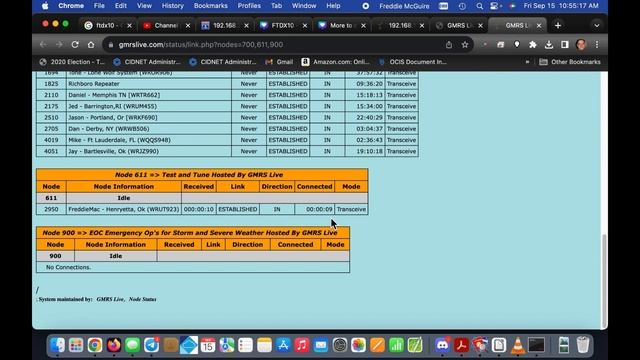Open Discord from the dock
This screenshot has width=640, height=360.
click(x=442, y=345)
